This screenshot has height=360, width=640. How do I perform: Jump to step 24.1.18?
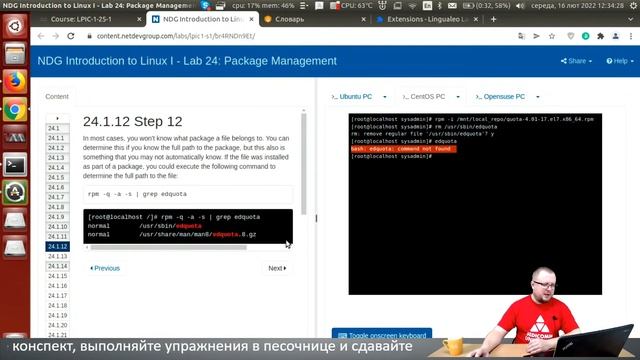[57, 305]
